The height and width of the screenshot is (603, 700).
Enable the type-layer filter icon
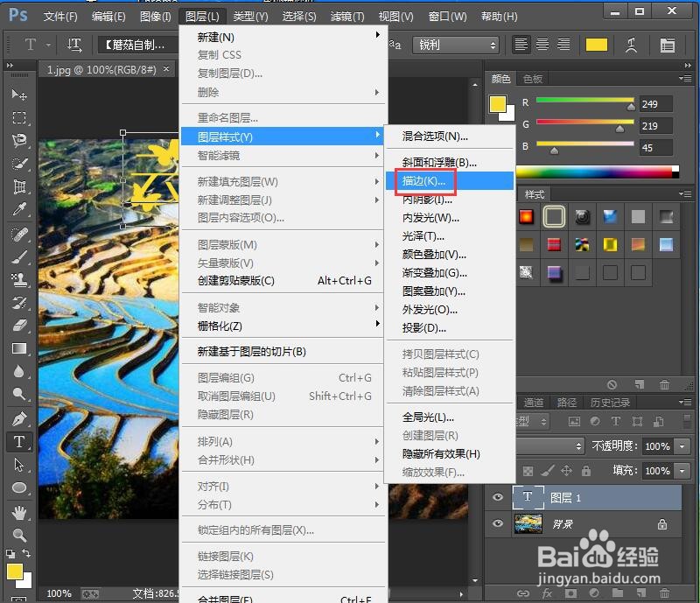[616, 420]
